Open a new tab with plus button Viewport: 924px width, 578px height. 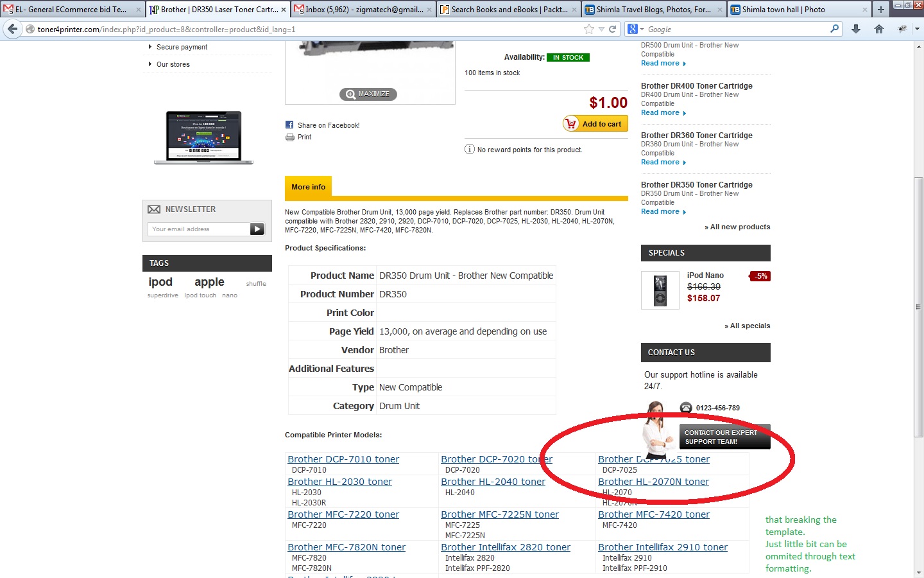coord(880,9)
